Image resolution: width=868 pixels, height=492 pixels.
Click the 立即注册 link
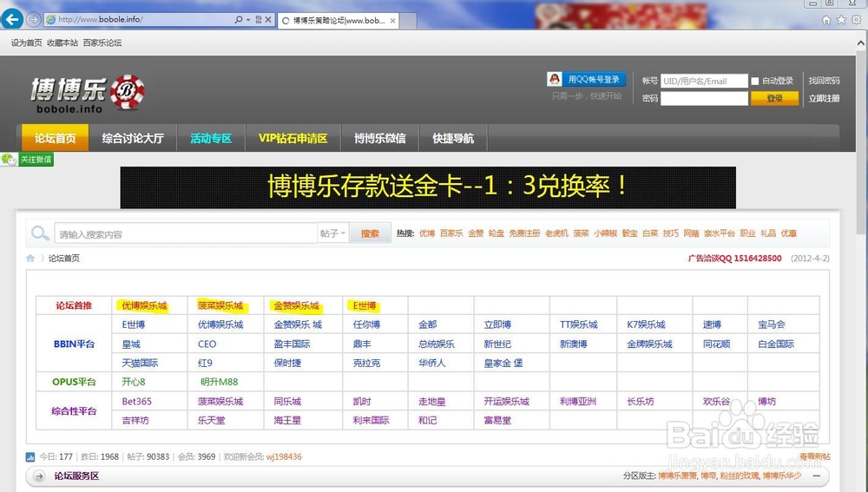824,99
